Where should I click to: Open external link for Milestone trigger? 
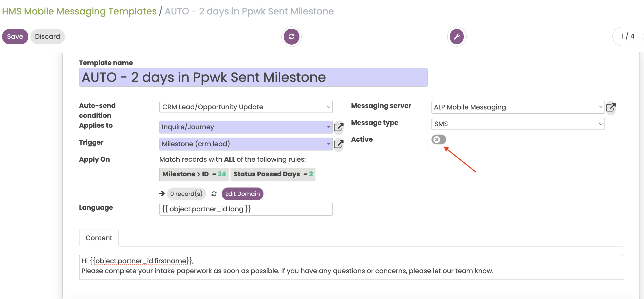338,144
